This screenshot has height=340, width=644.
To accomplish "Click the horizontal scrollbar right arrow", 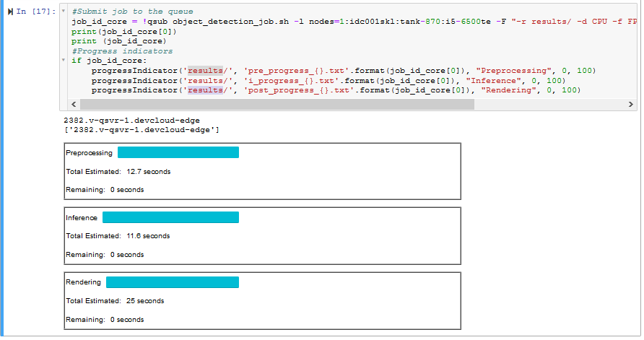I will pyautogui.click(x=630, y=104).
